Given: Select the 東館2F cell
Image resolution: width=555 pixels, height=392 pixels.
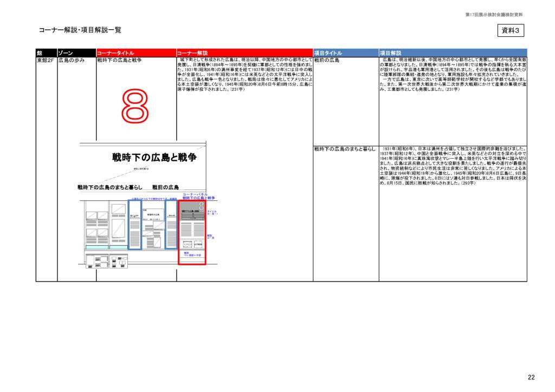Looking at the screenshot, I should (46, 60).
